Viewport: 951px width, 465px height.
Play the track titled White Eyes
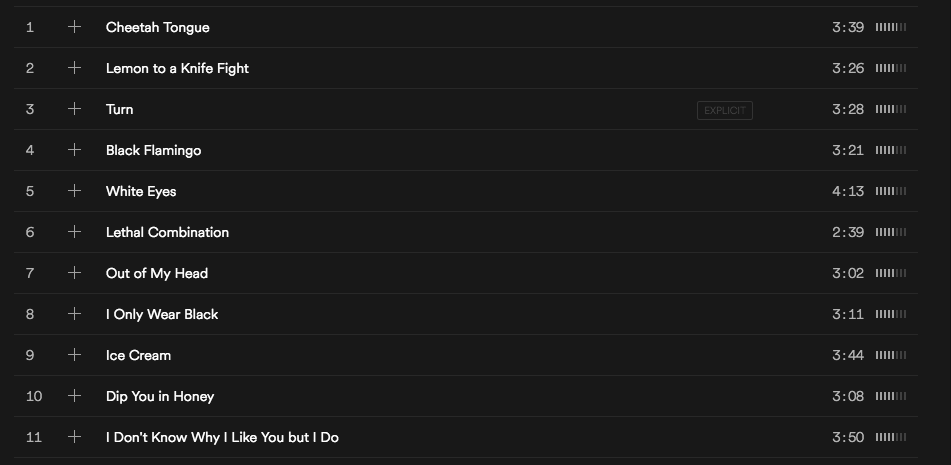pyautogui.click(x=141, y=191)
